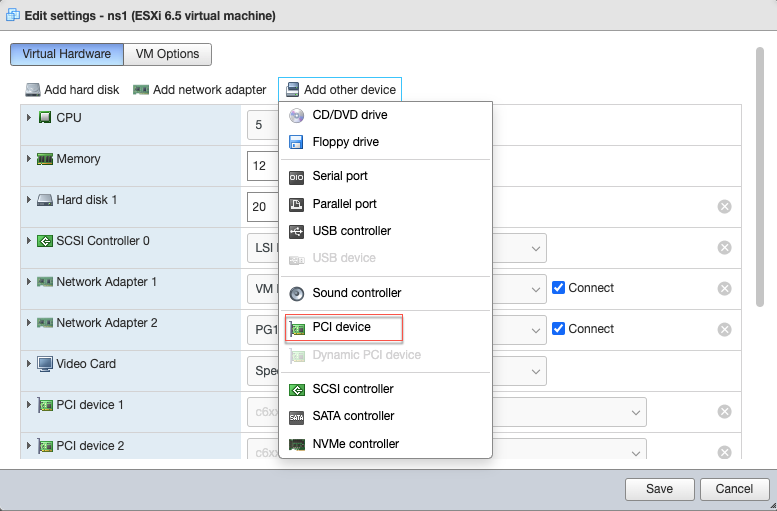Expand the Video Card row
This screenshot has width=777, height=511.
coord(29,364)
